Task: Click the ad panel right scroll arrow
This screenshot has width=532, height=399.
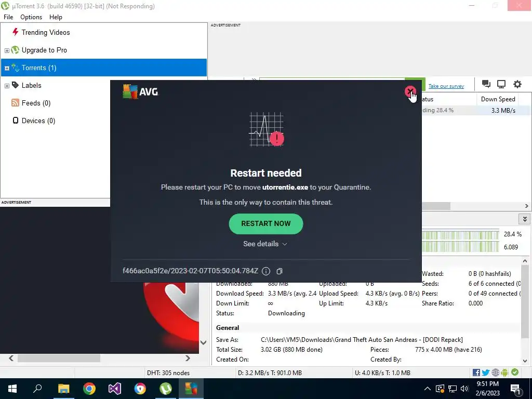Action: coord(188,358)
